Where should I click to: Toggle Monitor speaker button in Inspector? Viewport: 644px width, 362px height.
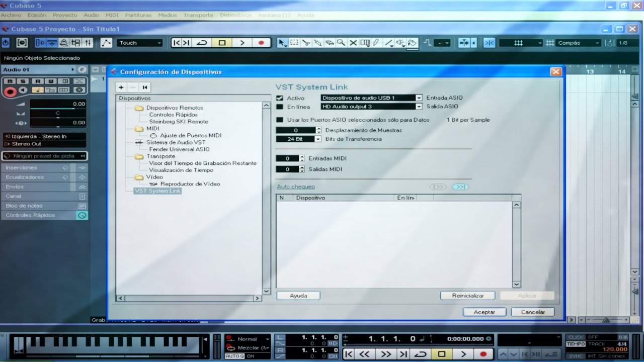click(x=22, y=90)
